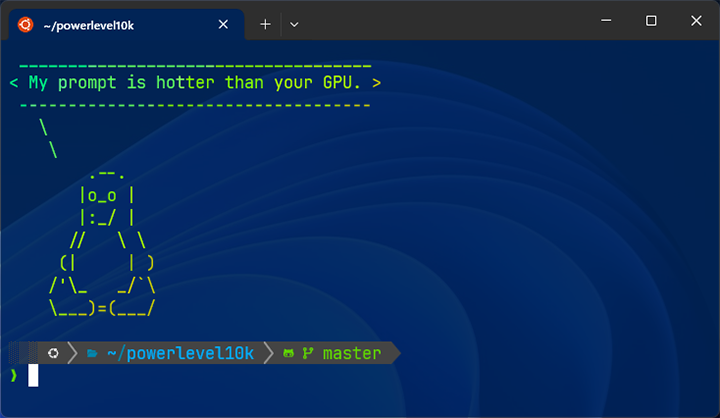Place cursor at the command input block
The width and height of the screenshot is (720, 418).
[x=33, y=375]
